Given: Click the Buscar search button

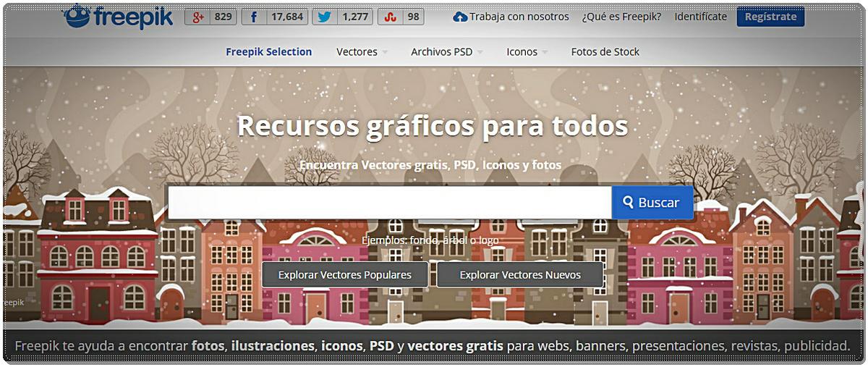Looking at the screenshot, I should (x=652, y=203).
